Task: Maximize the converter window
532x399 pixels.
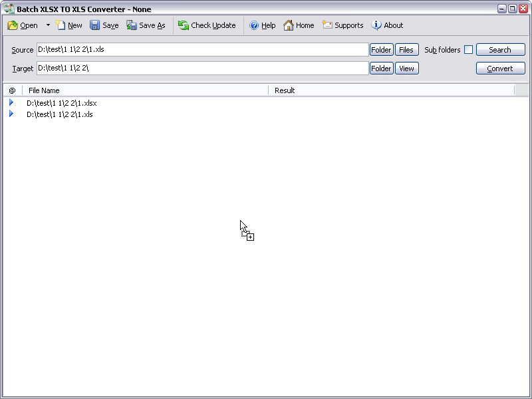Action: [512, 9]
